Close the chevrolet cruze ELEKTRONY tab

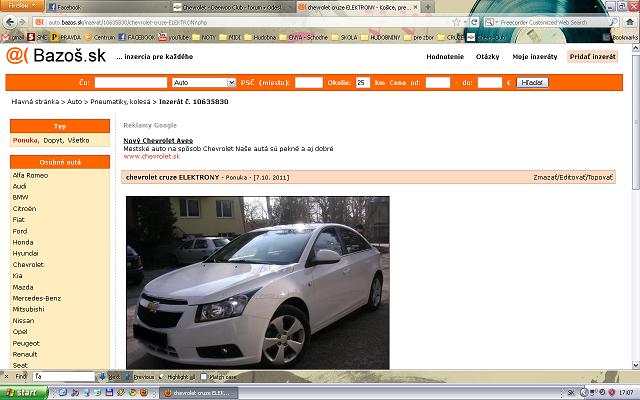click(415, 7)
